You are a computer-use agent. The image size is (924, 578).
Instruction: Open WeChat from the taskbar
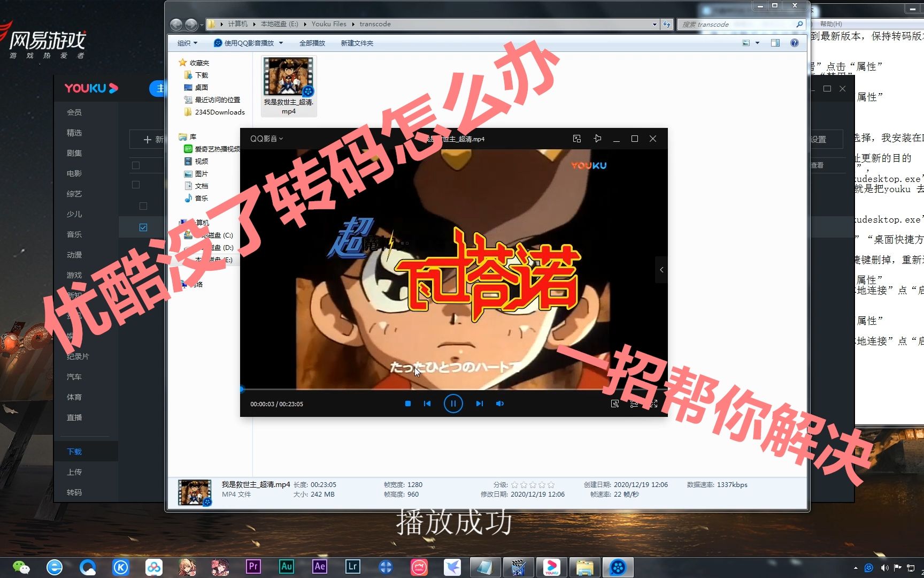click(21, 567)
